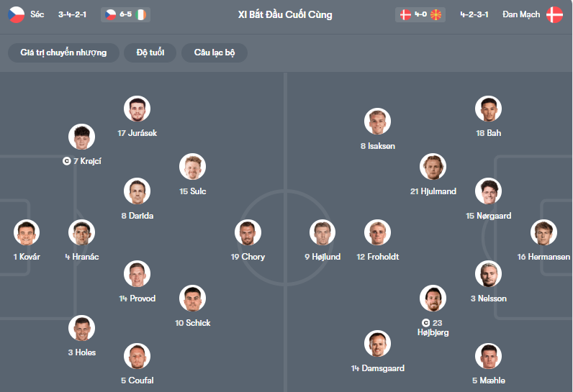Open the Đan Mạch team name link
The width and height of the screenshot is (573, 392).
click(x=521, y=14)
